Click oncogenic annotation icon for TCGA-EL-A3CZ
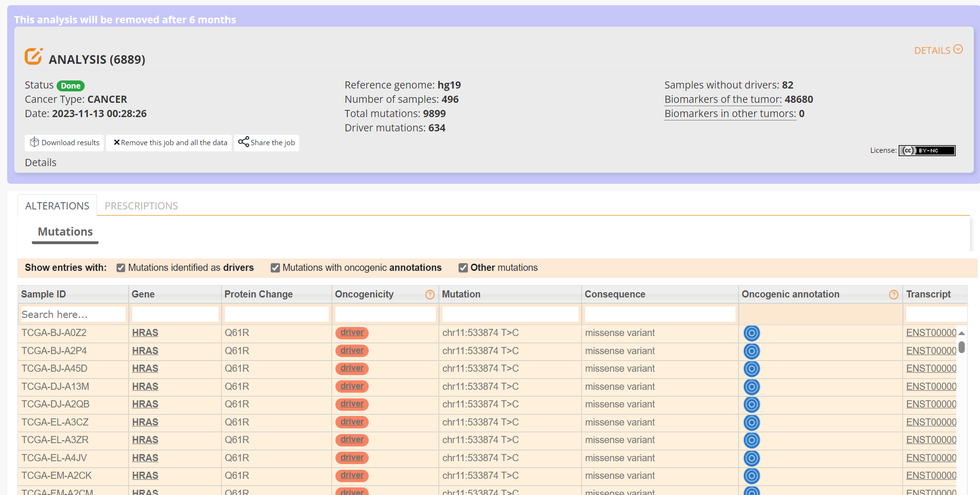Image resolution: width=980 pixels, height=495 pixels. pyautogui.click(x=752, y=423)
